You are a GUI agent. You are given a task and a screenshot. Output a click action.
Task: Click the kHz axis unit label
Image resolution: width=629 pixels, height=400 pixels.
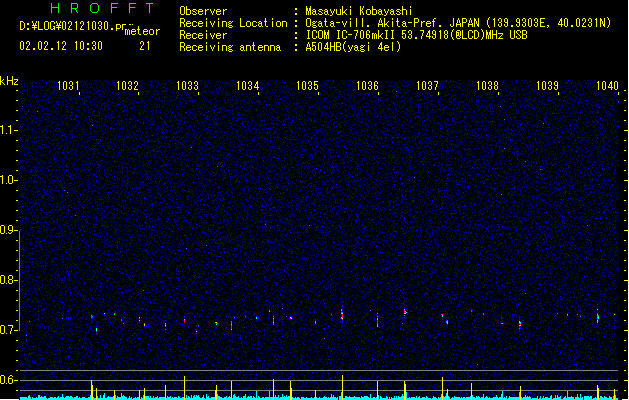click(9, 81)
